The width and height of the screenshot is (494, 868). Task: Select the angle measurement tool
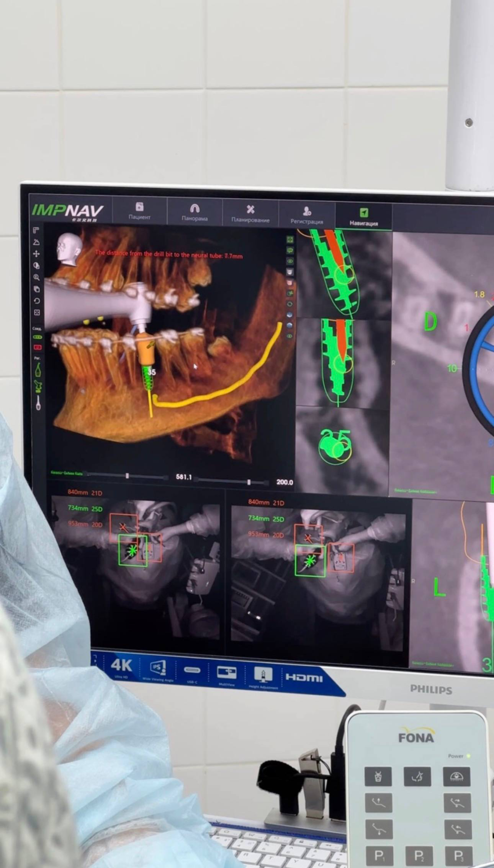pyautogui.click(x=36, y=242)
